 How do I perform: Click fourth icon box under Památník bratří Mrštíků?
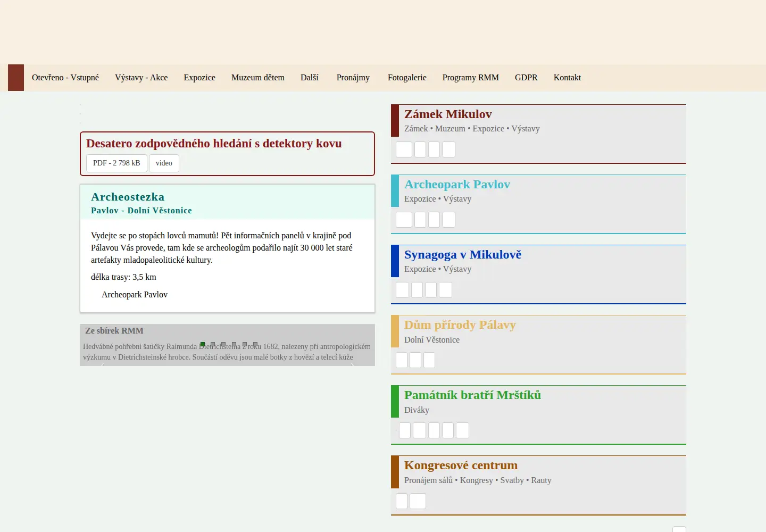coord(448,430)
